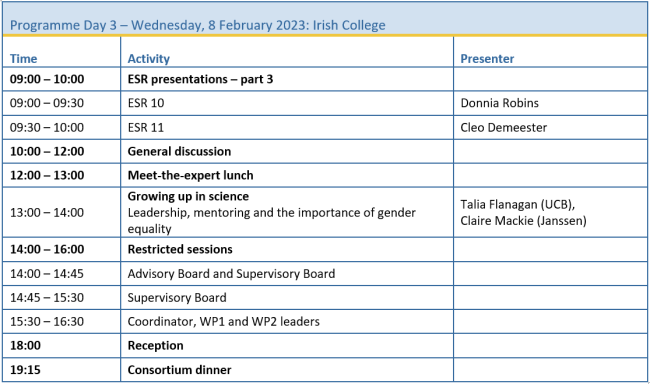
Task: Click presenter name Cleo Demeester
Action: click(504, 127)
